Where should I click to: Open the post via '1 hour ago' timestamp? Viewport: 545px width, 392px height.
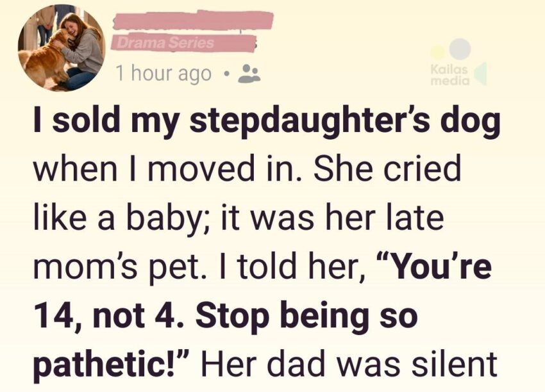163,74
